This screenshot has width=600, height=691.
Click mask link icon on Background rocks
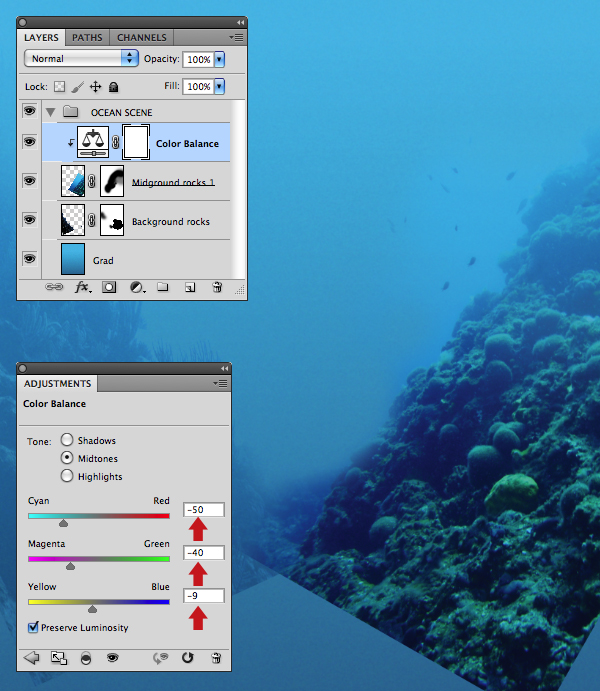click(92, 220)
